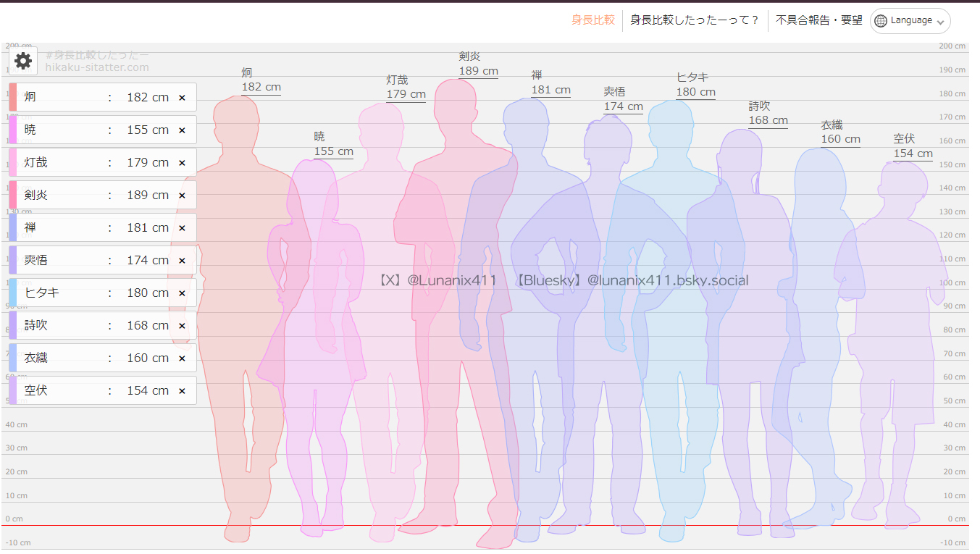Open the 身長比較 tab
Image resolution: width=980 pixels, height=554 pixels.
tap(592, 20)
